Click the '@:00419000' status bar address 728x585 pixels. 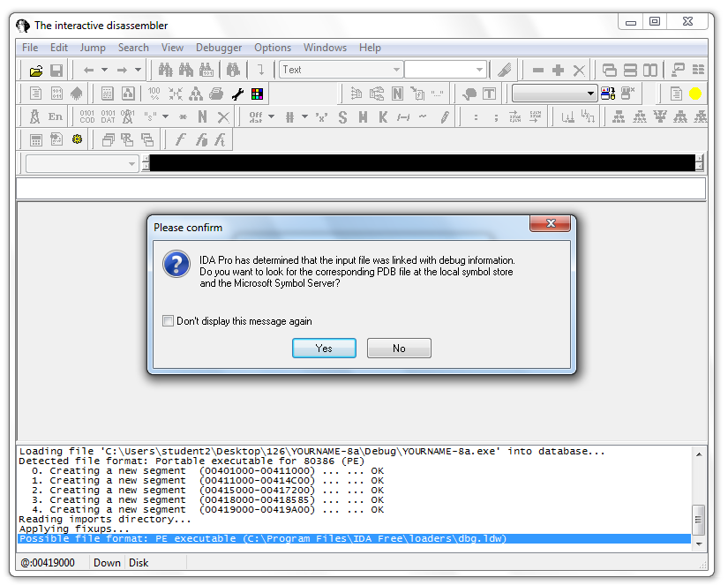tap(48, 563)
